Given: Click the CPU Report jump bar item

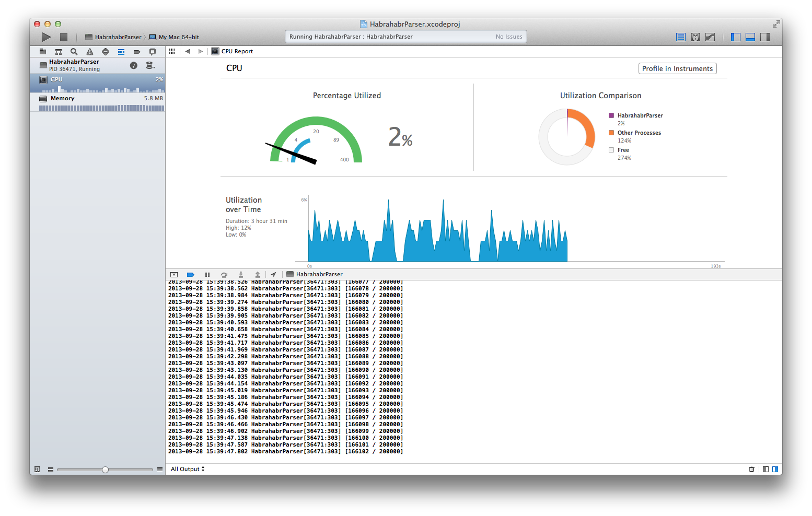Looking at the screenshot, I should click(x=232, y=51).
